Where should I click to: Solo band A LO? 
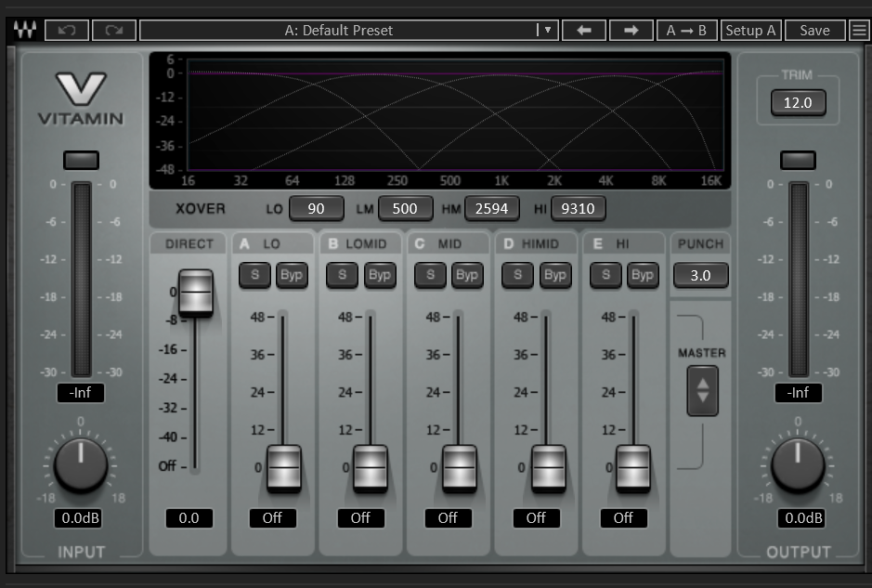pyautogui.click(x=254, y=275)
